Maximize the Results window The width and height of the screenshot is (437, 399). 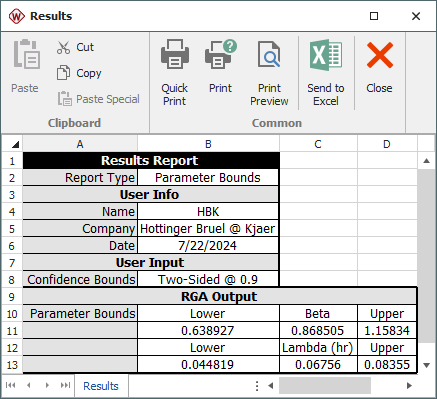(x=374, y=16)
